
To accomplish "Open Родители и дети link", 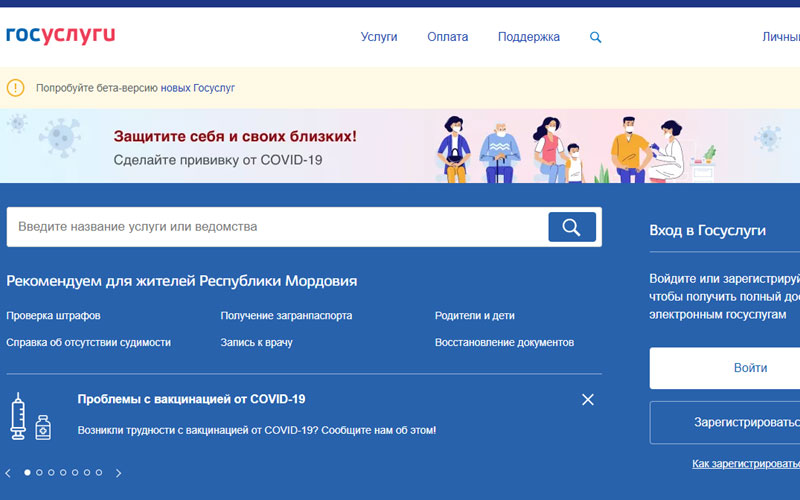I will point(474,316).
